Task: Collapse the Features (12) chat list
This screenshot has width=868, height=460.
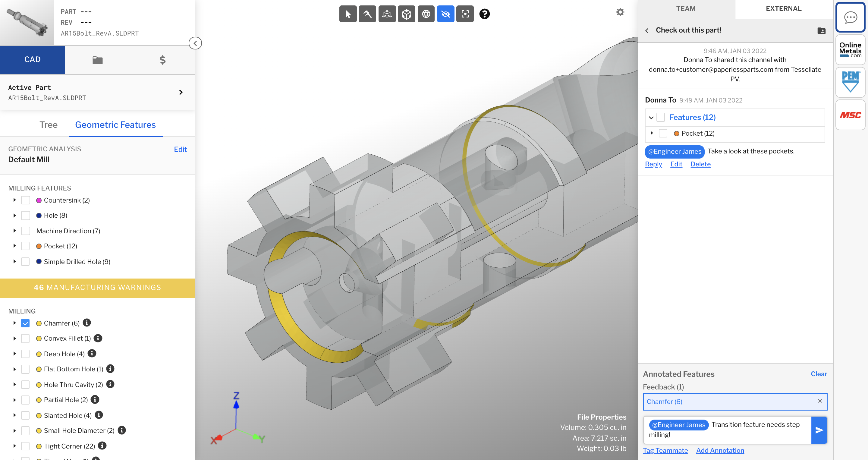Action: coord(651,118)
